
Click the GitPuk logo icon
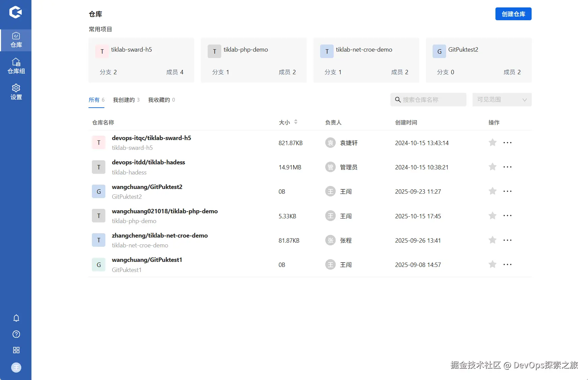pos(16,12)
